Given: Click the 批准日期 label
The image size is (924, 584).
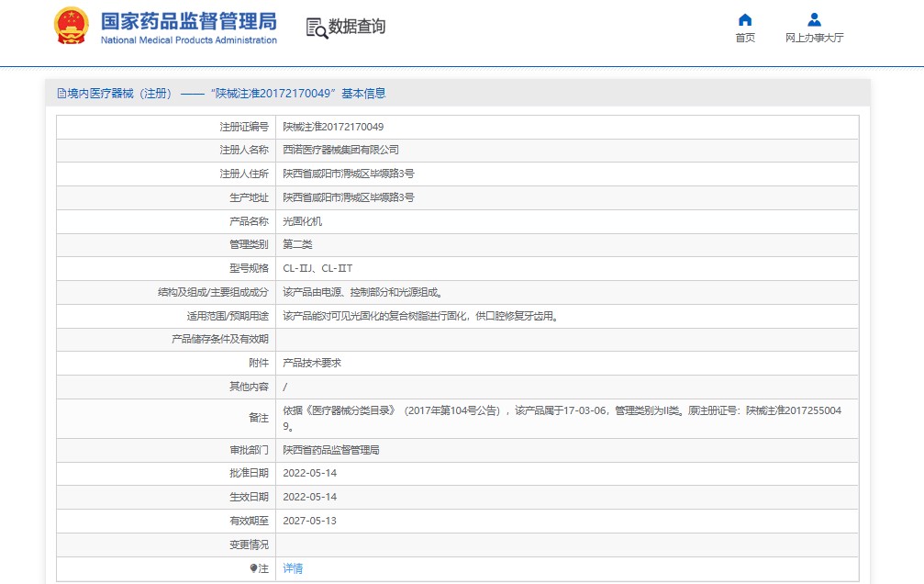Looking at the screenshot, I should [x=249, y=473].
